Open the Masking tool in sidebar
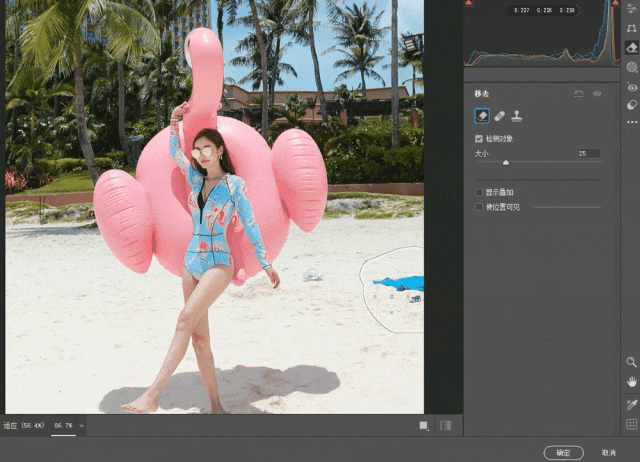The width and height of the screenshot is (640, 462). (632, 67)
